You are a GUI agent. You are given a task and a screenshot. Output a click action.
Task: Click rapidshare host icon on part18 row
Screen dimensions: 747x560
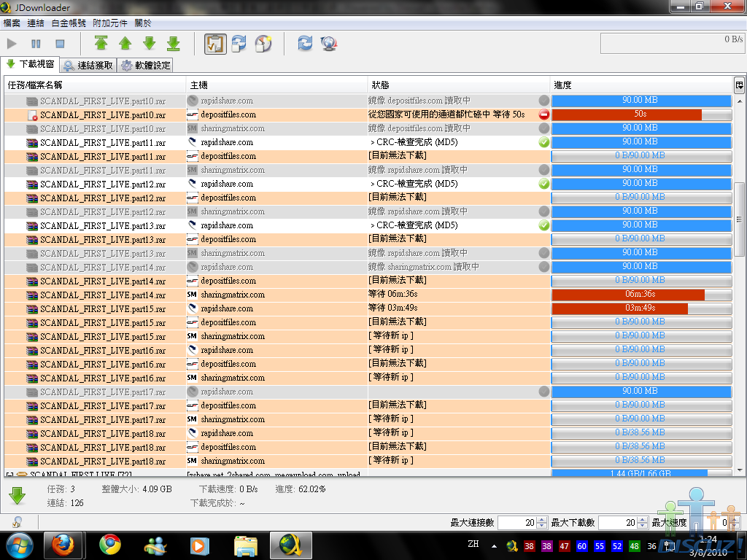192,433
